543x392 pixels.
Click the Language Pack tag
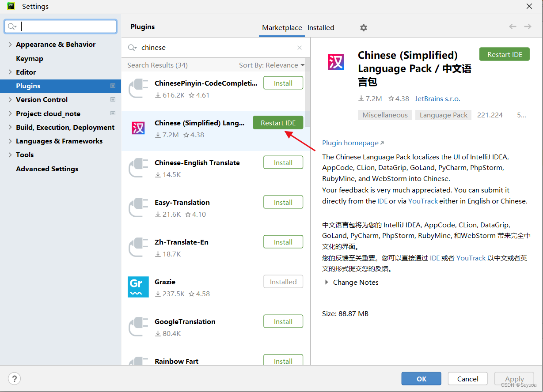point(444,115)
